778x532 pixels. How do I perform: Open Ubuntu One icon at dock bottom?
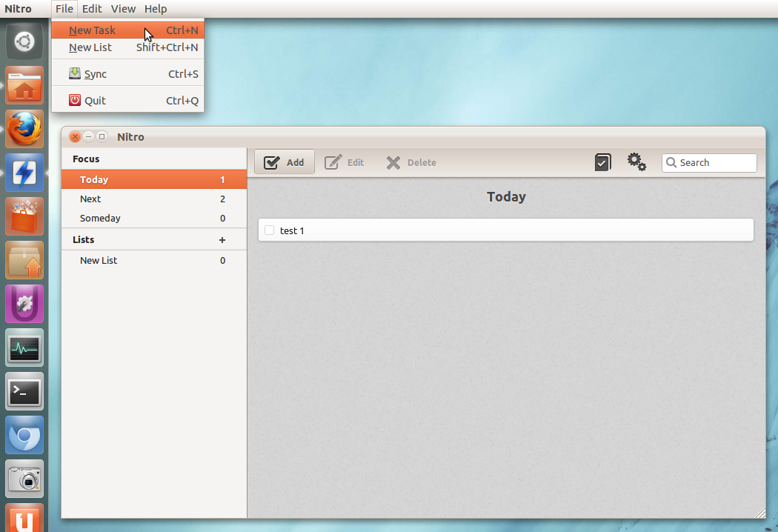pos(24,518)
